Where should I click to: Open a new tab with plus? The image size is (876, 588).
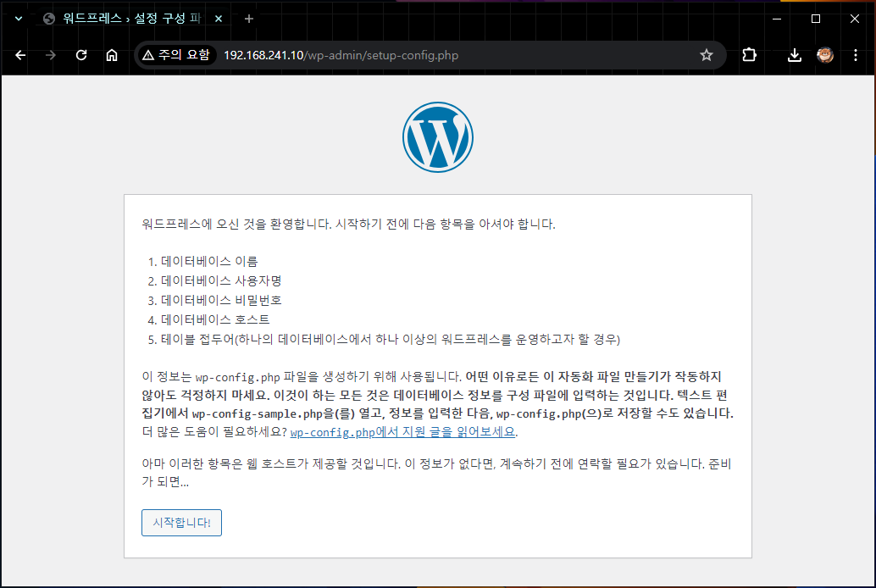(x=249, y=19)
